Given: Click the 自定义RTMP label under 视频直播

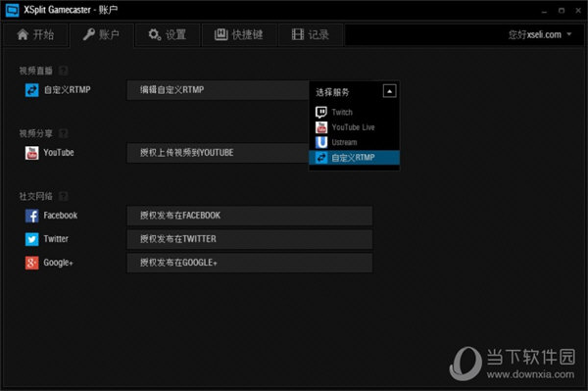Looking at the screenshot, I should tap(67, 90).
